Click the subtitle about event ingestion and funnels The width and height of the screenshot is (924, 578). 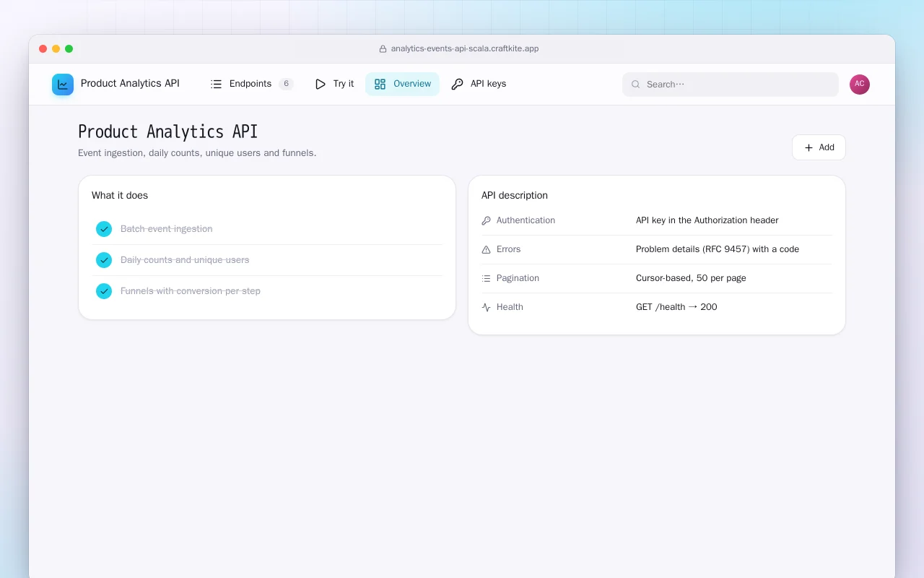point(197,153)
